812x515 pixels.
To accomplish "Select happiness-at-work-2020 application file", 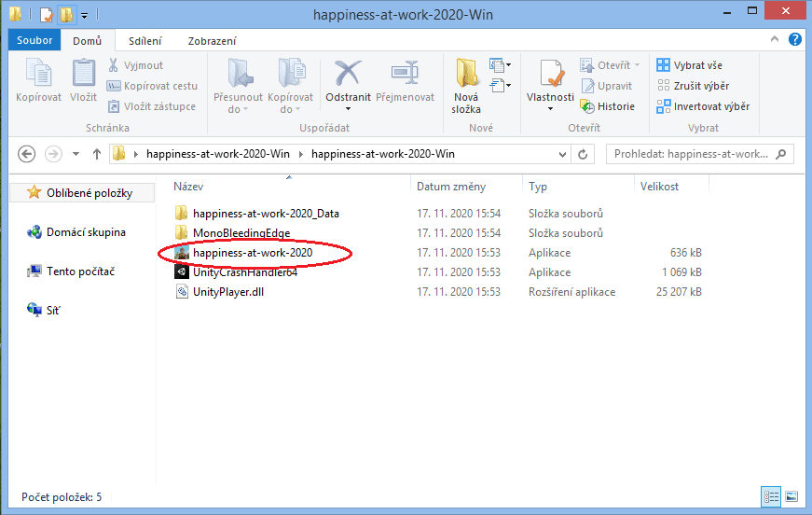I will [x=253, y=253].
